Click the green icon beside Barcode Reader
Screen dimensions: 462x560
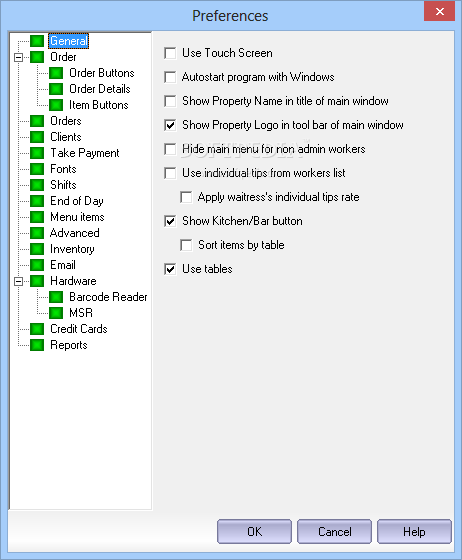[56, 297]
